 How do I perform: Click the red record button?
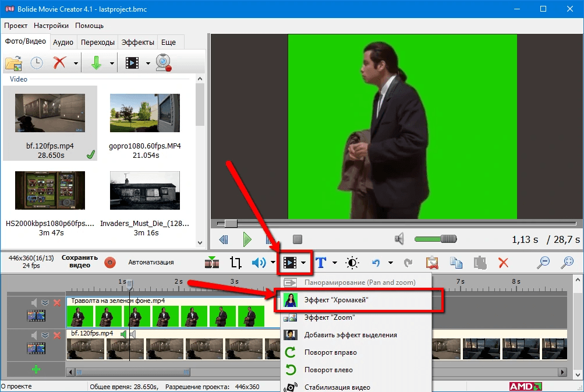109,263
